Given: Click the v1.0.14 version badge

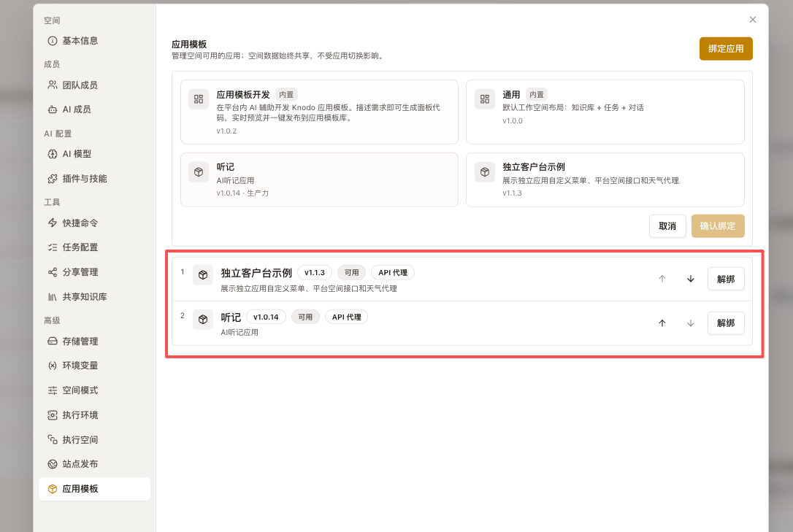Looking at the screenshot, I should coord(266,317).
